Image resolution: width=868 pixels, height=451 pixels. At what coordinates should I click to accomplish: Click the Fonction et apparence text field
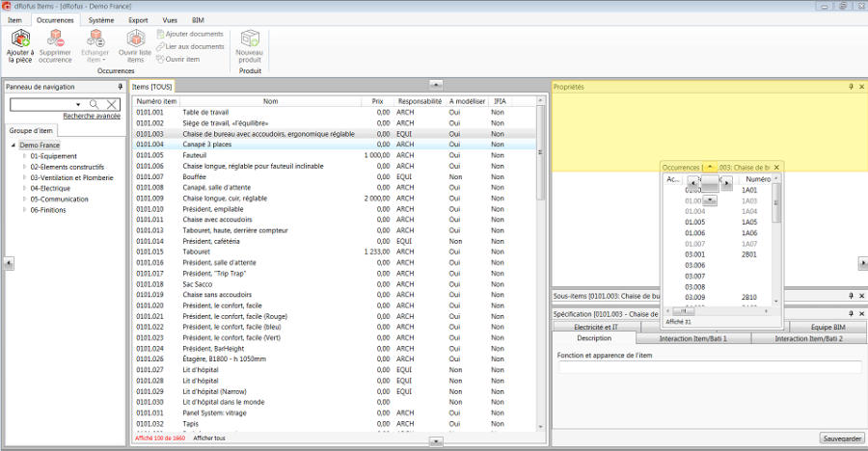coord(709,367)
